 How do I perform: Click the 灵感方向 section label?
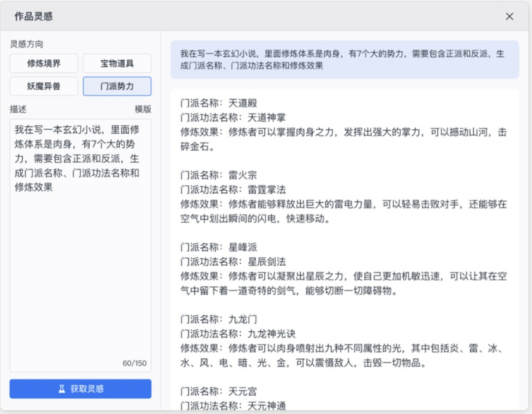(26, 44)
